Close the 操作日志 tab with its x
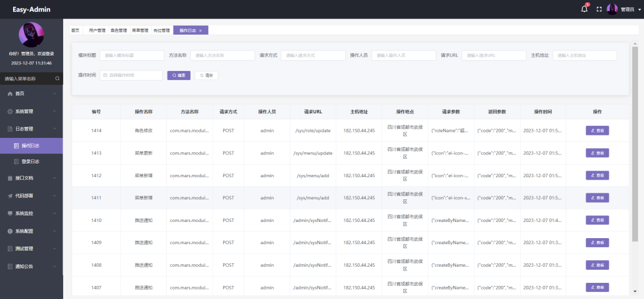This screenshot has height=299, width=644. [200, 30]
